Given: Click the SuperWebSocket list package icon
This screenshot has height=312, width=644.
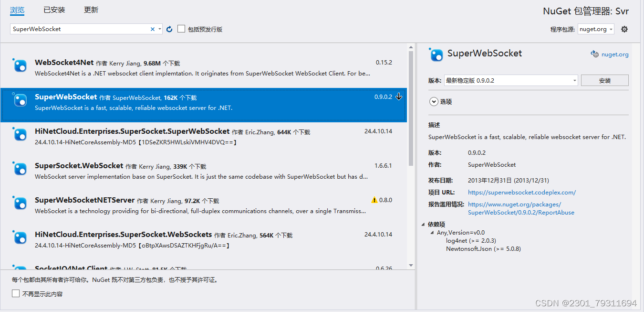Looking at the screenshot, I should pos(20,100).
